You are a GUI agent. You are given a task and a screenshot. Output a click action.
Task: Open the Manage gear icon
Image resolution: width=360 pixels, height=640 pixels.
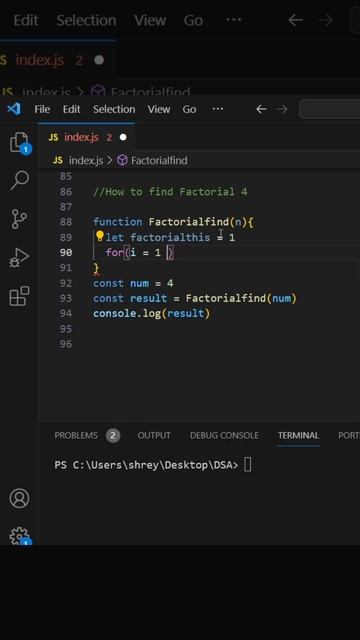pyautogui.click(x=20, y=536)
